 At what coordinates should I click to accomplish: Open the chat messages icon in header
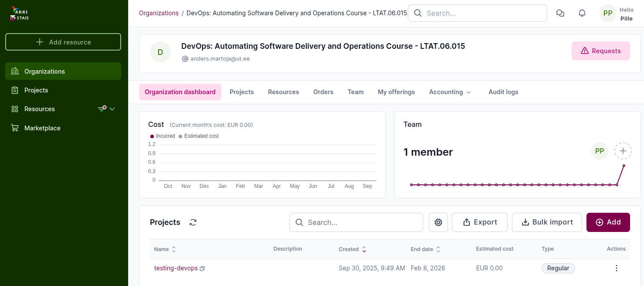(560, 13)
